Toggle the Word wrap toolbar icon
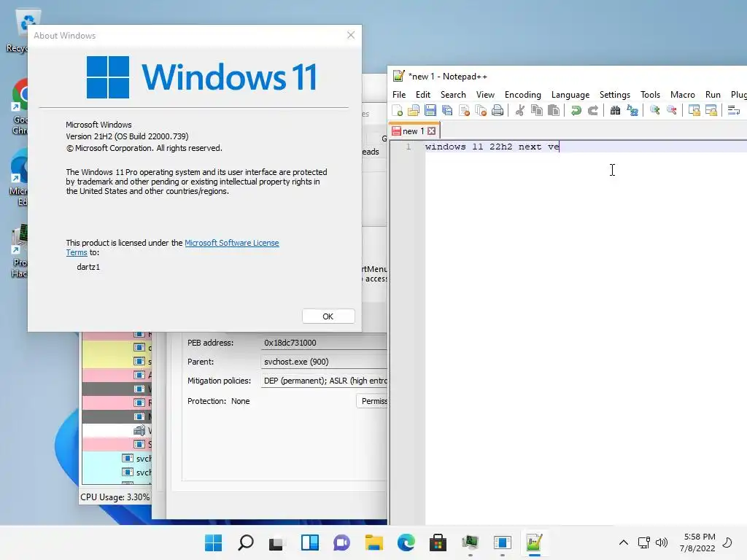747x560 pixels. click(734, 111)
